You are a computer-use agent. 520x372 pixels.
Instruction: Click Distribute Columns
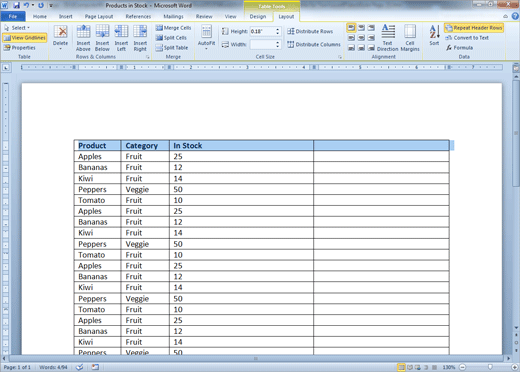(314, 44)
